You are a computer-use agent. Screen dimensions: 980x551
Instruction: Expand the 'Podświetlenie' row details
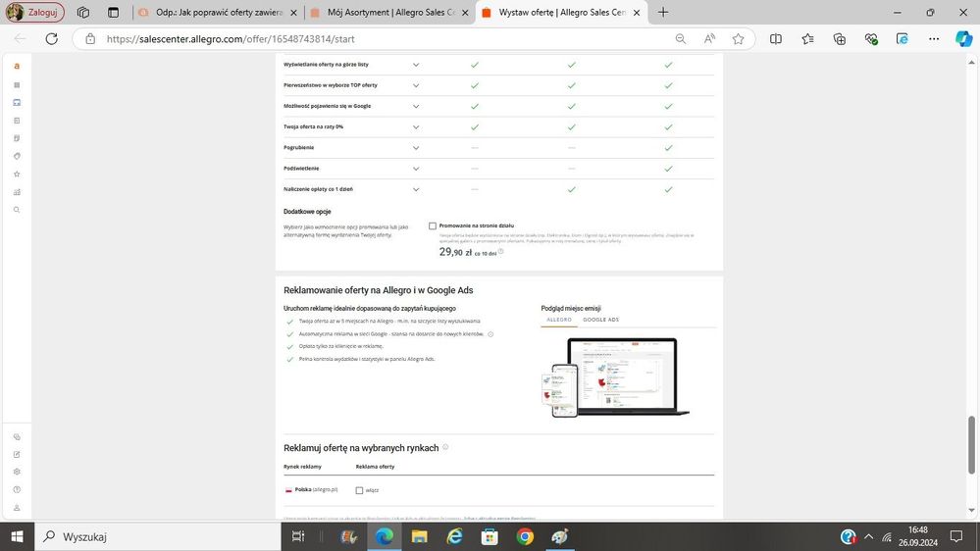(416, 169)
